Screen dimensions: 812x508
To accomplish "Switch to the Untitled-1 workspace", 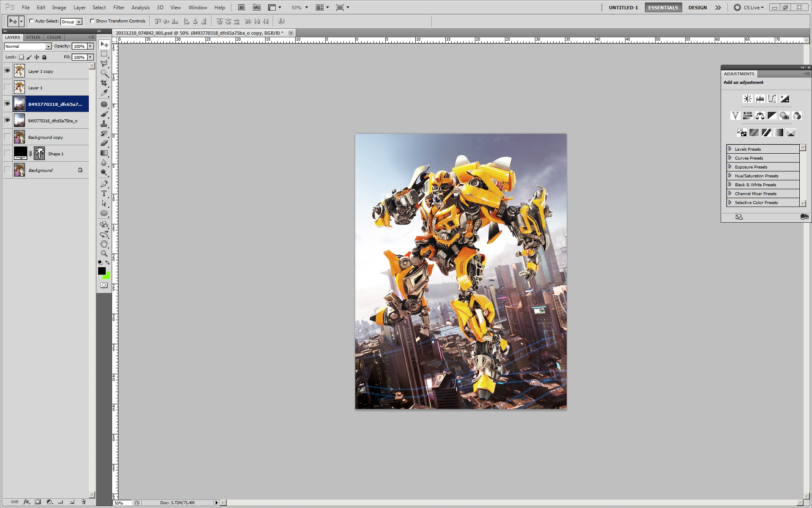I will (623, 8).
